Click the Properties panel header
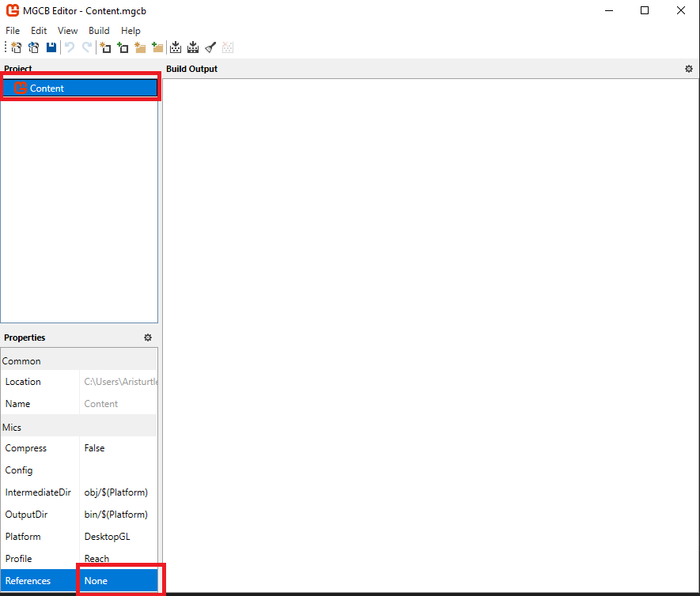The height and width of the screenshot is (596, 700). click(x=25, y=338)
